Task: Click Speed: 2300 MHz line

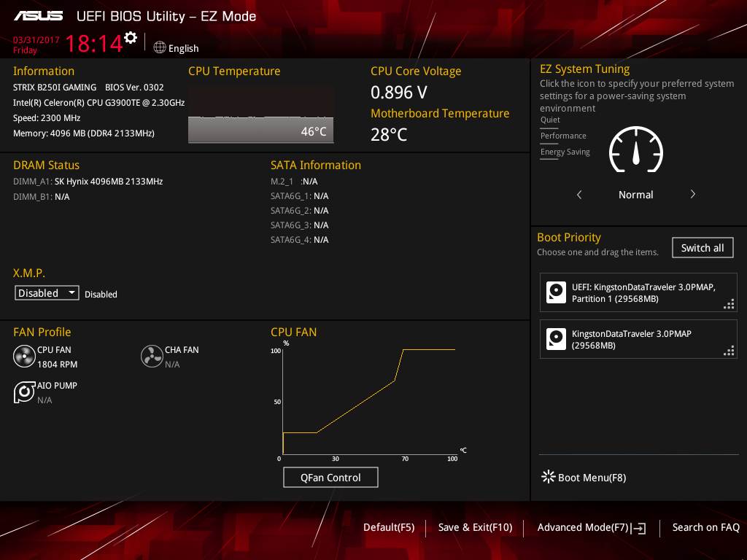Action: point(47,118)
